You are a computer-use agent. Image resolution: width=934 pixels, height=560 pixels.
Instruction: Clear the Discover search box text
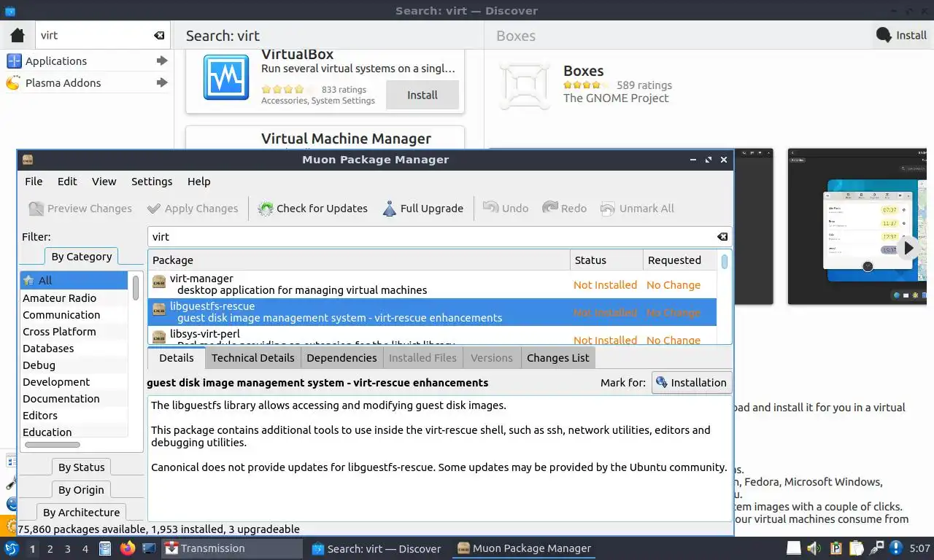tap(158, 35)
